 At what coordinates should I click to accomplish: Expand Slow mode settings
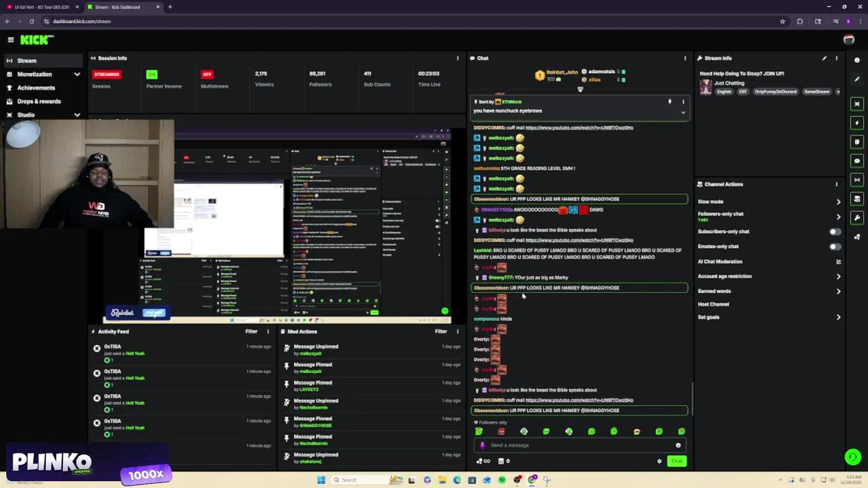[x=838, y=202]
